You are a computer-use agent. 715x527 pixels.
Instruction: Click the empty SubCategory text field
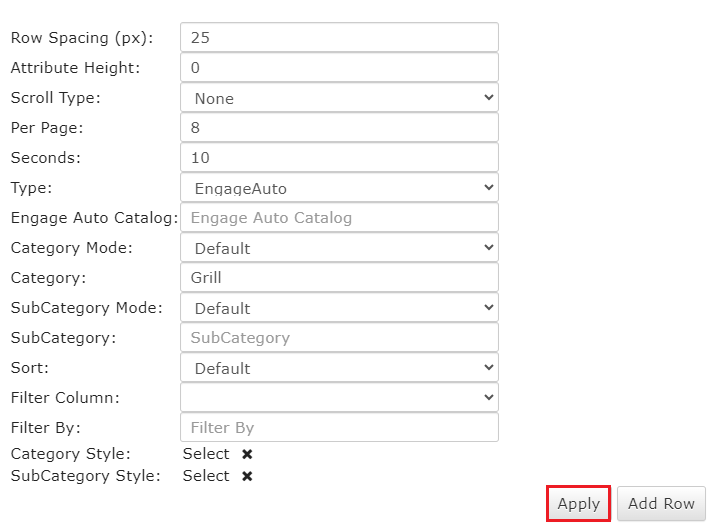(339, 338)
